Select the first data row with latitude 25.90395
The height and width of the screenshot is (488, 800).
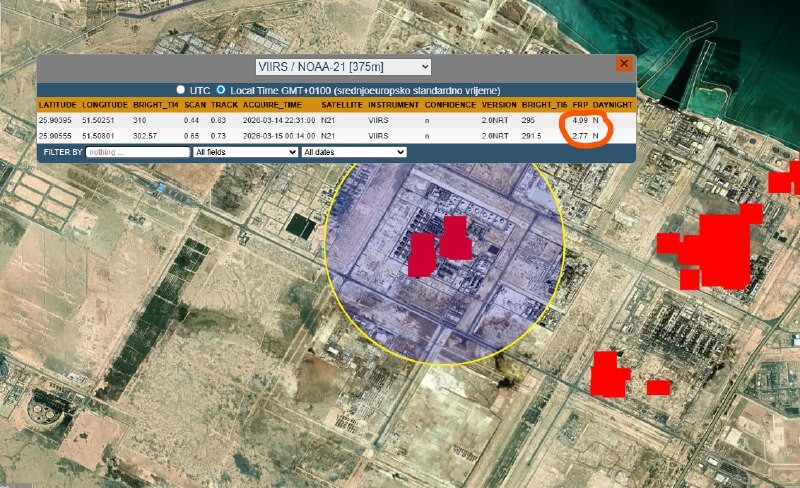(x=300, y=120)
